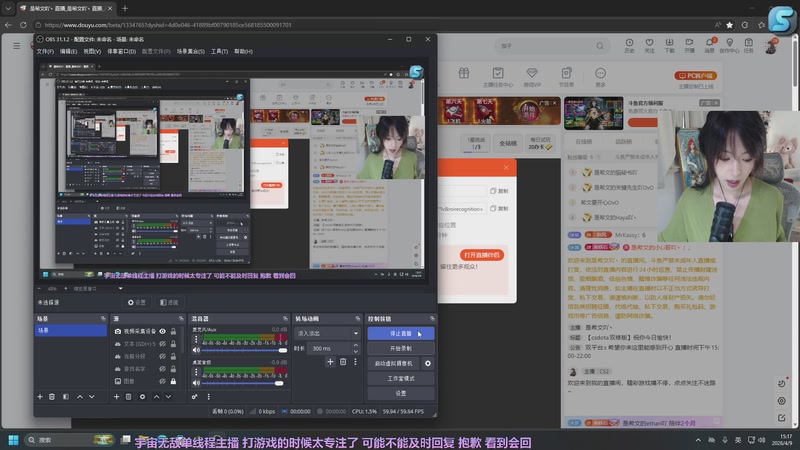Decrease transition duration with down arrow
800x450 pixels.
click(x=356, y=352)
